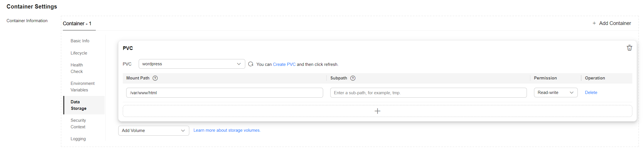The height and width of the screenshot is (151, 644).
Task: Click the trash icon to remove PVC volume
Action: click(x=629, y=48)
